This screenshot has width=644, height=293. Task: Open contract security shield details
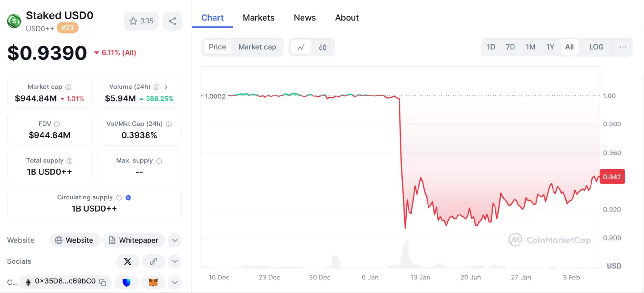tap(127, 283)
